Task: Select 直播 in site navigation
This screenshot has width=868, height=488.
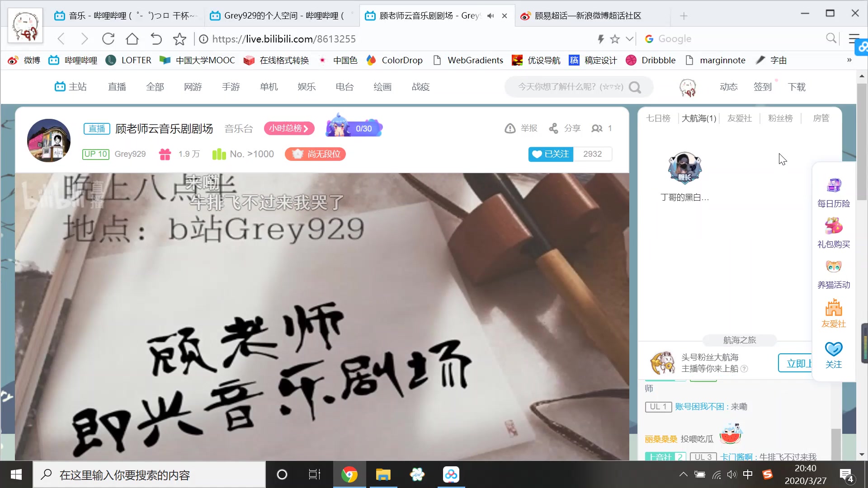Action: tap(117, 87)
